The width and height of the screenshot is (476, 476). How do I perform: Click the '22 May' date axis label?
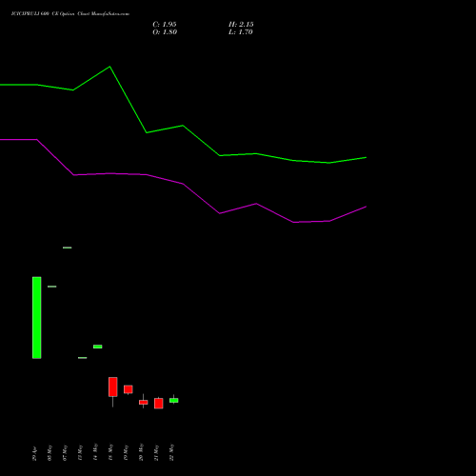171,452
